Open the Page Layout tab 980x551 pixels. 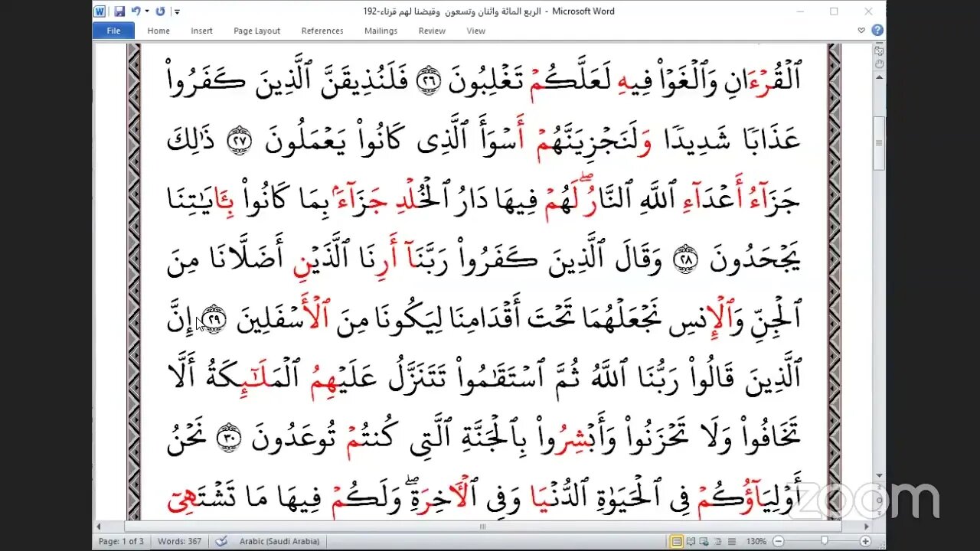pos(256,31)
